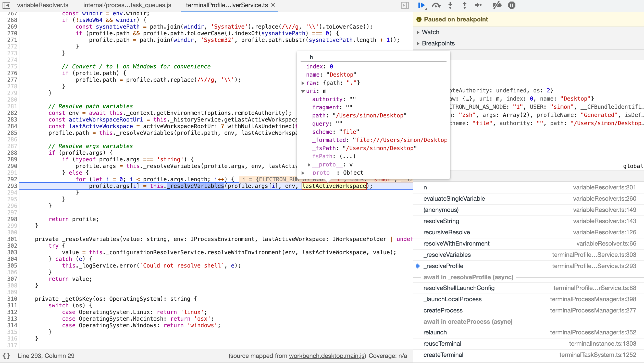The image size is (644, 363).
Task: Evaluate fsPath getter (...) in popup
Action: [348, 156]
